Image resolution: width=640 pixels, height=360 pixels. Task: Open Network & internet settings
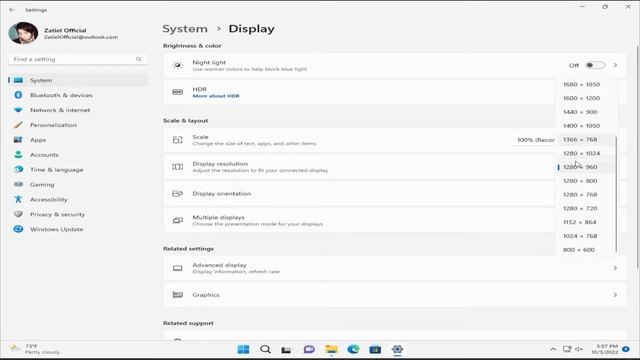78,110
